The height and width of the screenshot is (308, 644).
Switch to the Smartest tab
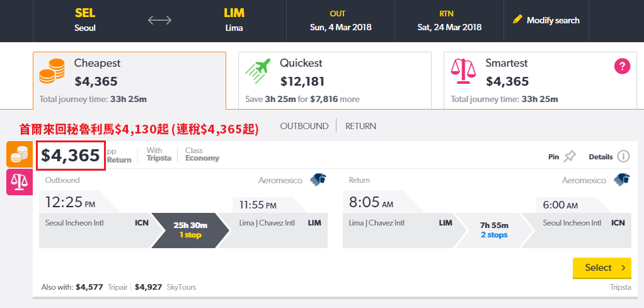point(540,81)
